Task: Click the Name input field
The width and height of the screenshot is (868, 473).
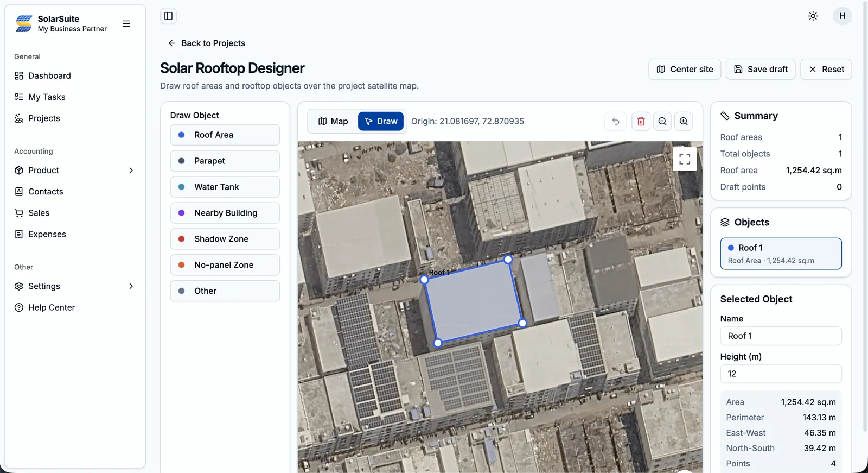Action: tap(781, 336)
